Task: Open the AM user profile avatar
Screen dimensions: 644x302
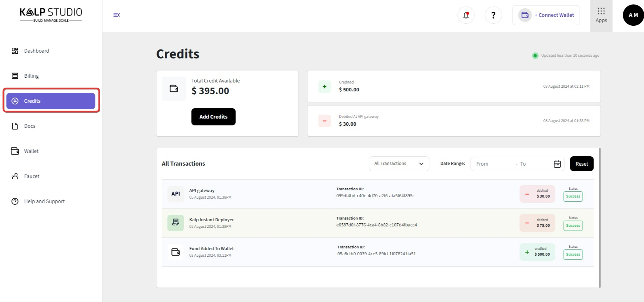Action: click(x=633, y=15)
